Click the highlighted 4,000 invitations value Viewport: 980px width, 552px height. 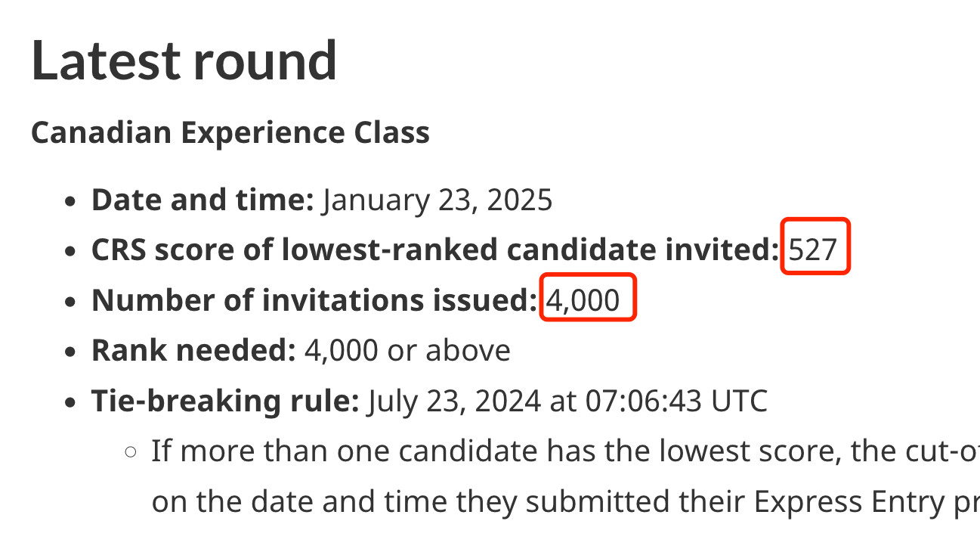pos(583,300)
